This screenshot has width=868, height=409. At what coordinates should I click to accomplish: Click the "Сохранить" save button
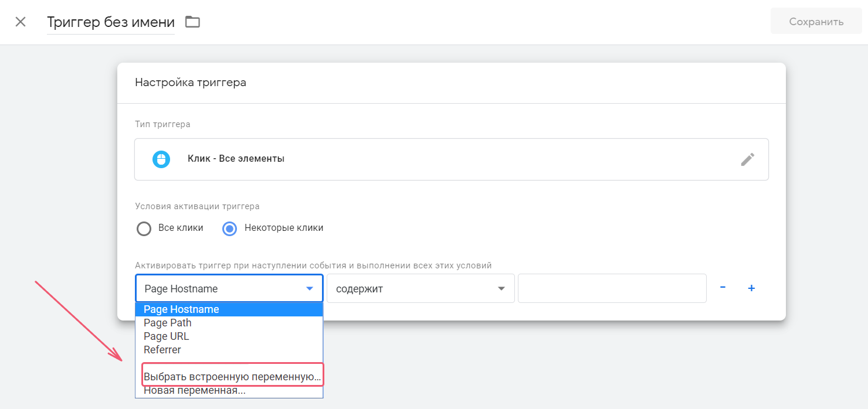pos(816,22)
